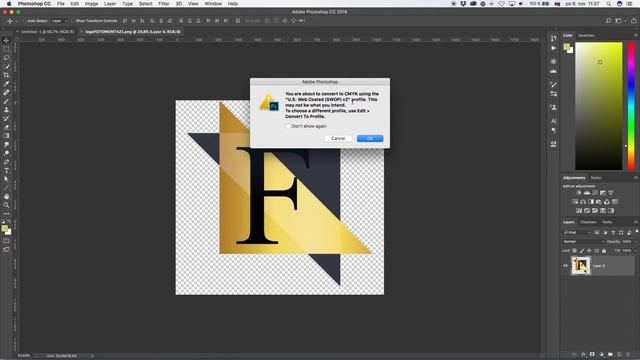640x360 pixels.
Task: Open the Adjustments panel flyout menu
Action: 636,178
